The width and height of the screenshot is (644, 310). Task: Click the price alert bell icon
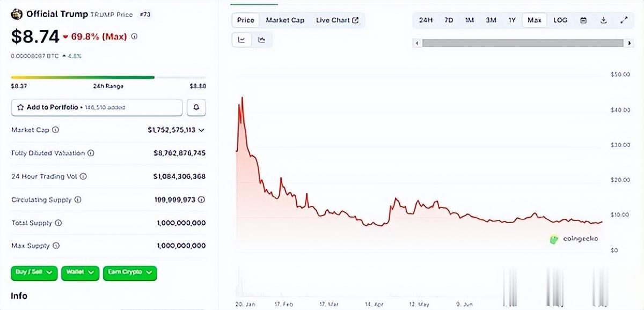click(196, 107)
